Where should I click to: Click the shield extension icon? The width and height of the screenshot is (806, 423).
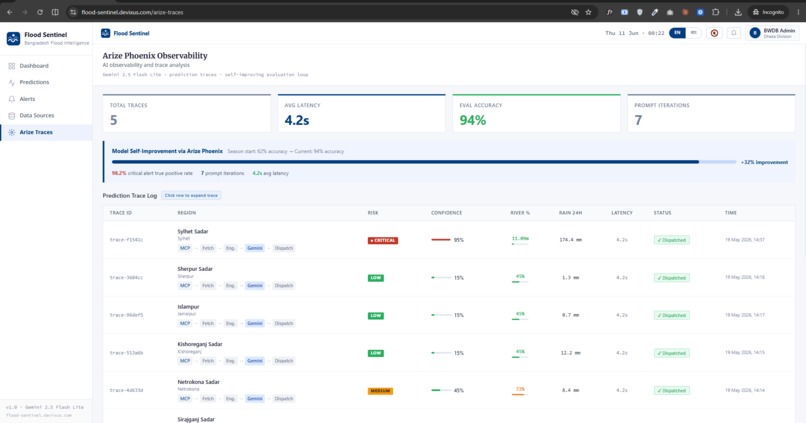(x=640, y=12)
